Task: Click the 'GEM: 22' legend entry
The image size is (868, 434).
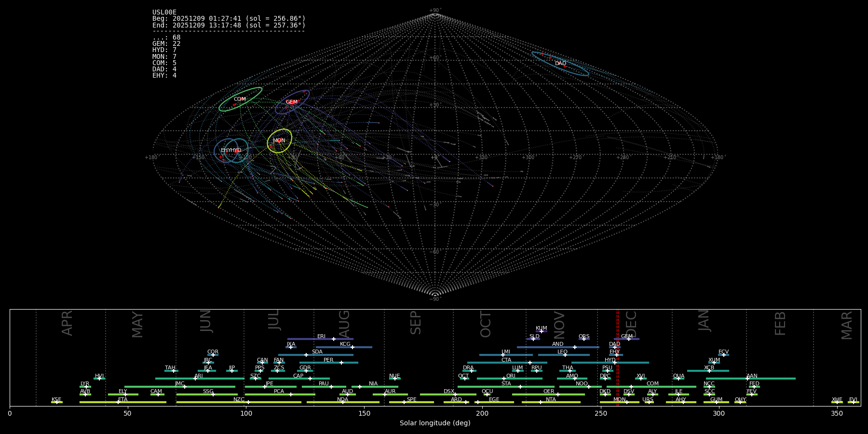Action: (x=166, y=44)
